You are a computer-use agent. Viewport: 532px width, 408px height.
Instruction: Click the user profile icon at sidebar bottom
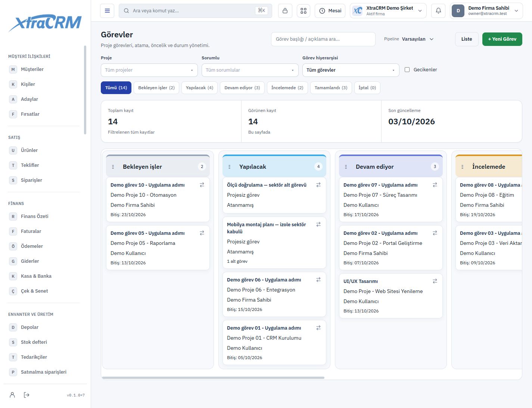(x=12, y=395)
